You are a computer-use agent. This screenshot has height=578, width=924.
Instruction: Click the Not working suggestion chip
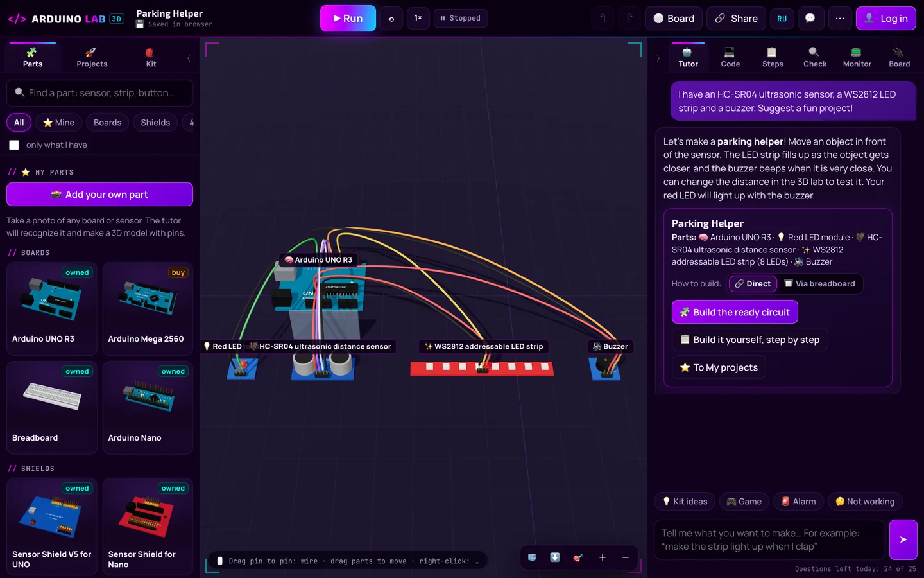(x=865, y=502)
